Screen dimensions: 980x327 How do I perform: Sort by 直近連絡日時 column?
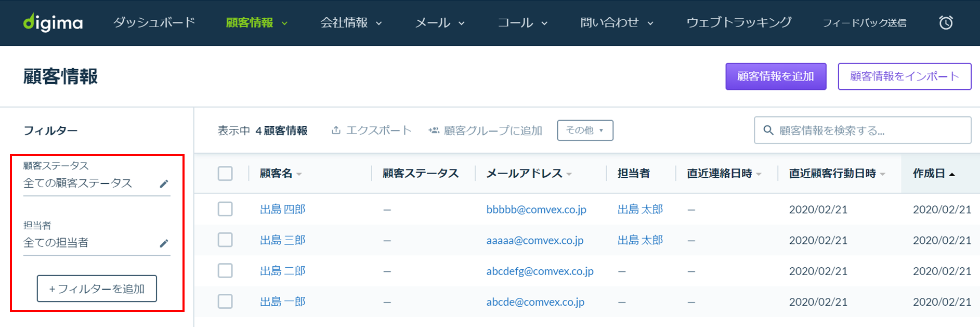click(x=724, y=173)
